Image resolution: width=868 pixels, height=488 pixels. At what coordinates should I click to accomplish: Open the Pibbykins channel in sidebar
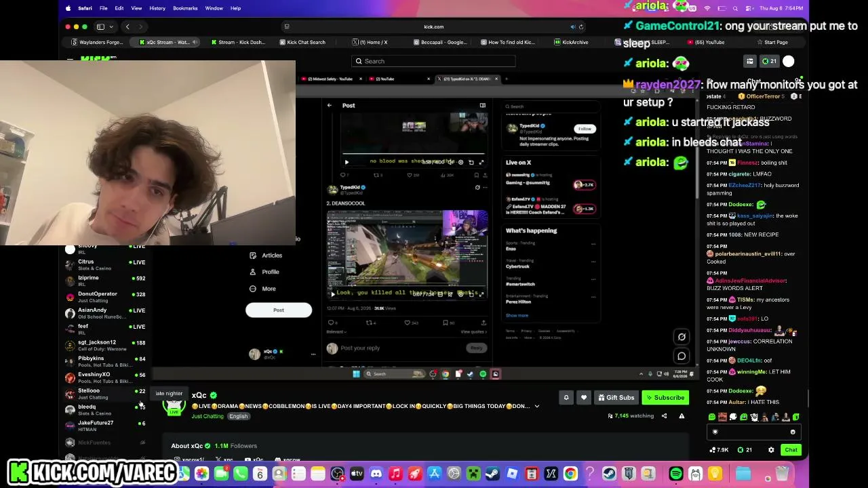click(105, 361)
